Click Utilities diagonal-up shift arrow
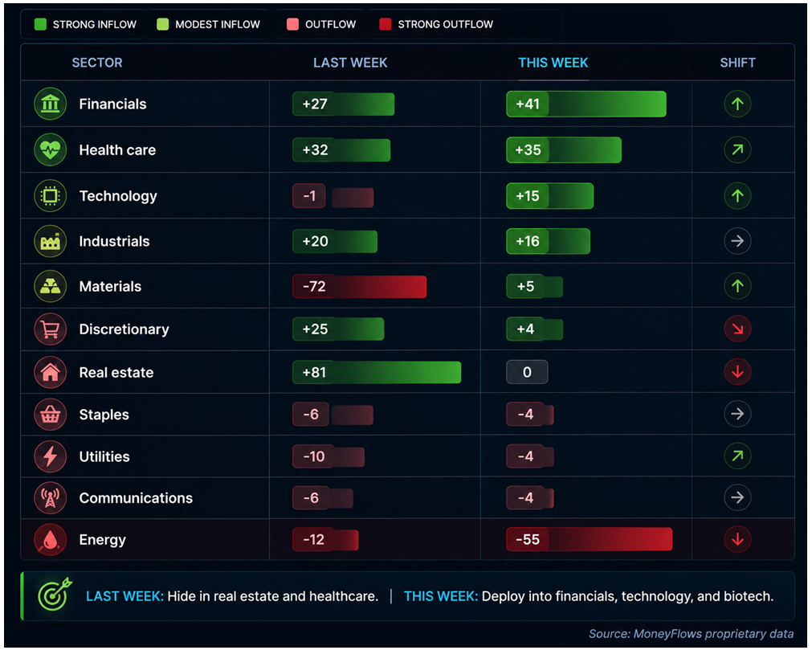This screenshot has width=812, height=650. point(737,456)
